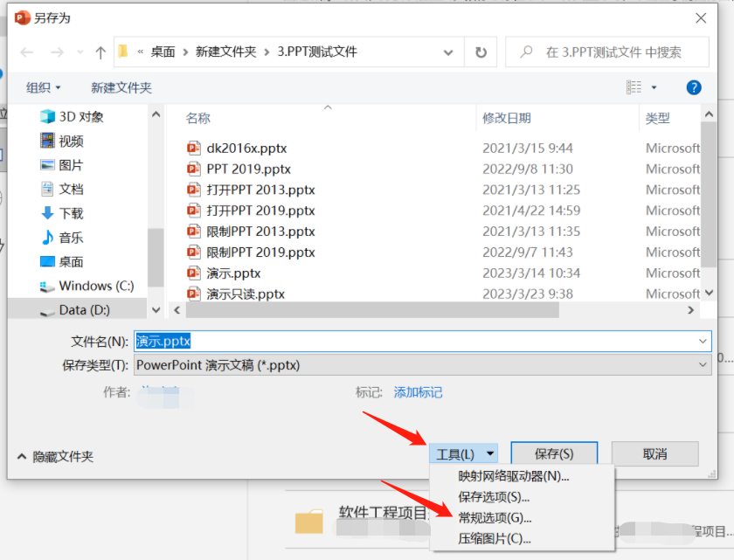Select 图片 in the navigation pane
The height and width of the screenshot is (560, 734).
[x=62, y=165]
